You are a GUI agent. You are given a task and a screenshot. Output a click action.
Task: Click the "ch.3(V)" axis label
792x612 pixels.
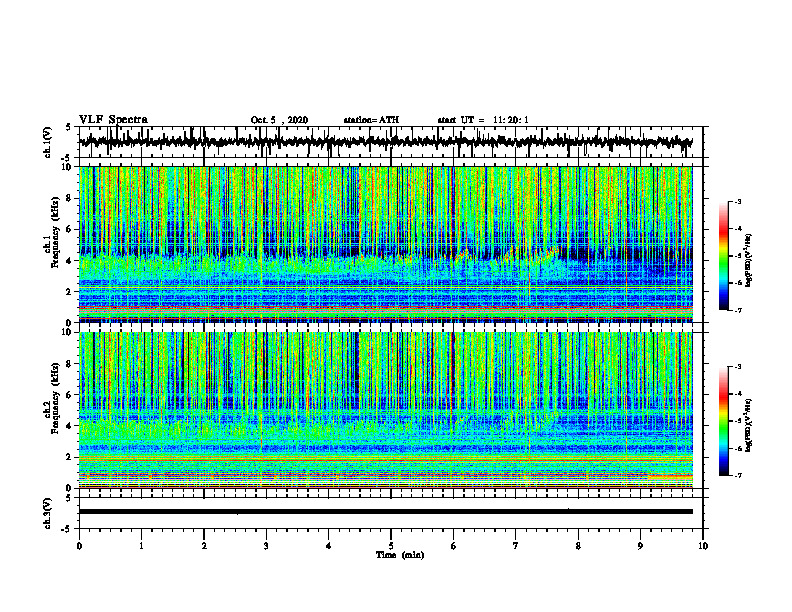click(48, 514)
